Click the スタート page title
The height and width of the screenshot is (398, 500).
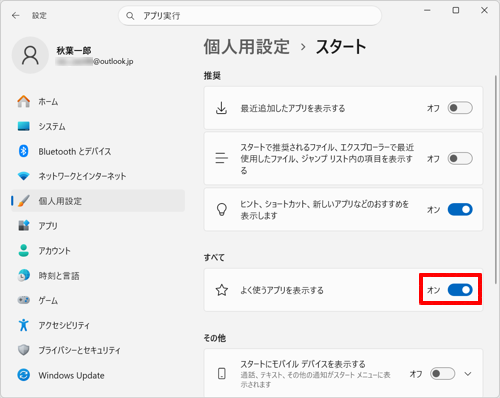[x=341, y=46]
